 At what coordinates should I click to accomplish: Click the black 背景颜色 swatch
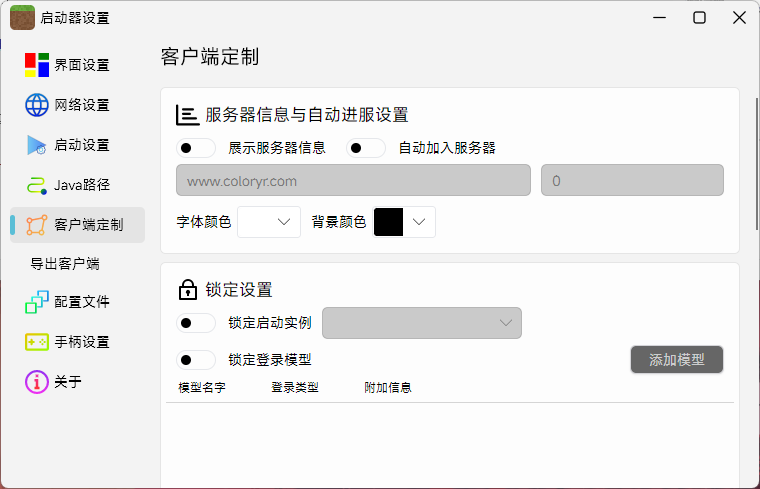[388, 222]
